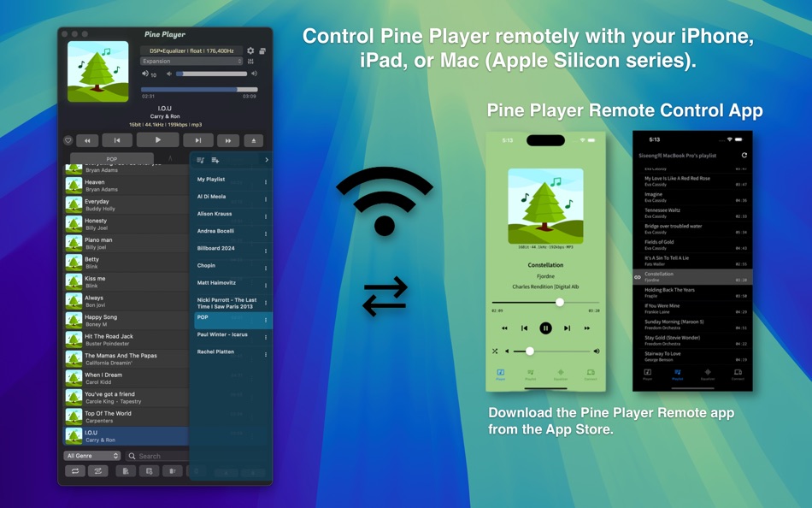Refresh the playlist on the dark phone screen
This screenshot has height=508, width=812.
point(744,155)
